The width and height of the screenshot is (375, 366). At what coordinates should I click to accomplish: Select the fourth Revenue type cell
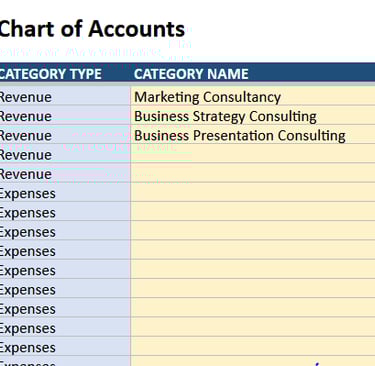65,155
